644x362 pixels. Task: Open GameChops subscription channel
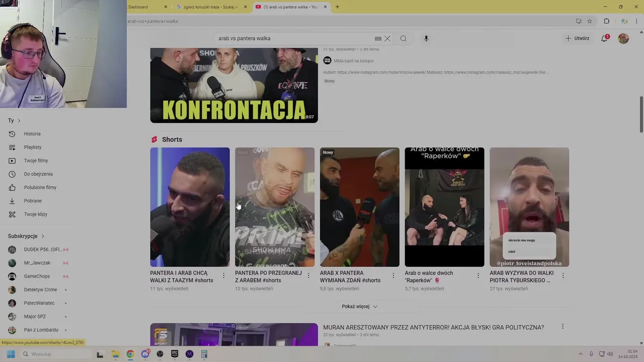[38, 276]
